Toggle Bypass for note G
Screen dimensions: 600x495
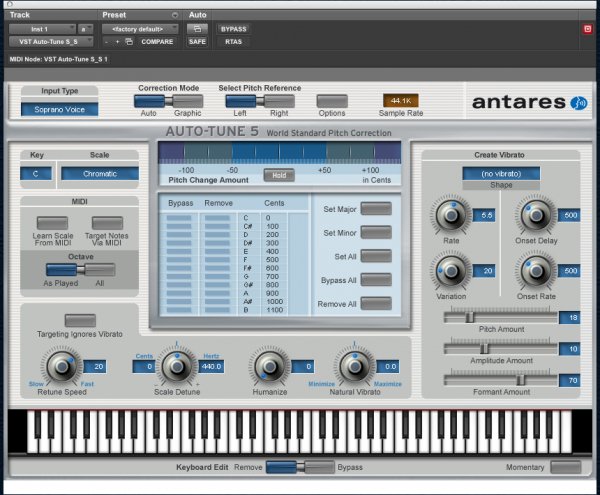tap(179, 277)
